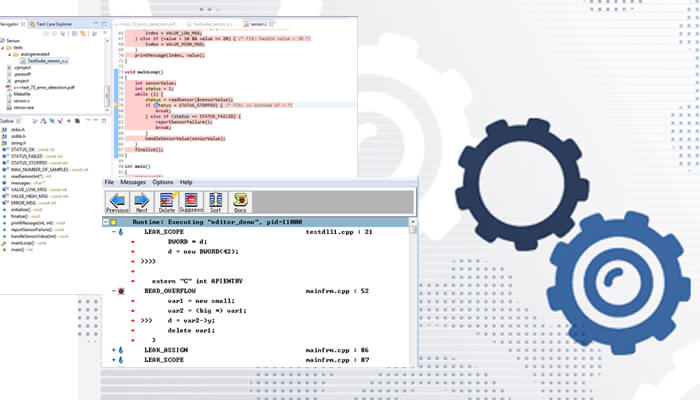Collapse the first LEAK_SCOPE entry
700x400 pixels.
click(111, 231)
